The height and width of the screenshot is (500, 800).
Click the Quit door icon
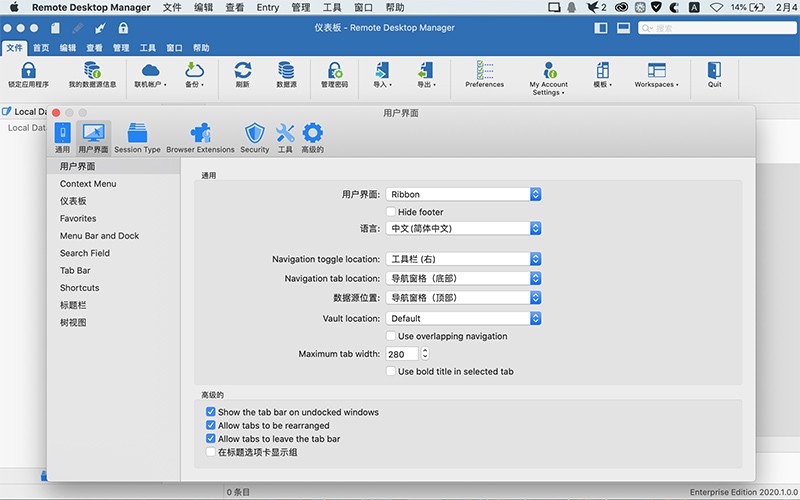pyautogui.click(x=714, y=70)
